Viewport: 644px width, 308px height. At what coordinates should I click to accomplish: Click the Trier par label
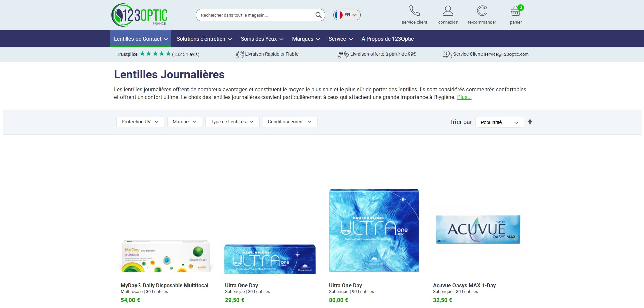coord(461,122)
